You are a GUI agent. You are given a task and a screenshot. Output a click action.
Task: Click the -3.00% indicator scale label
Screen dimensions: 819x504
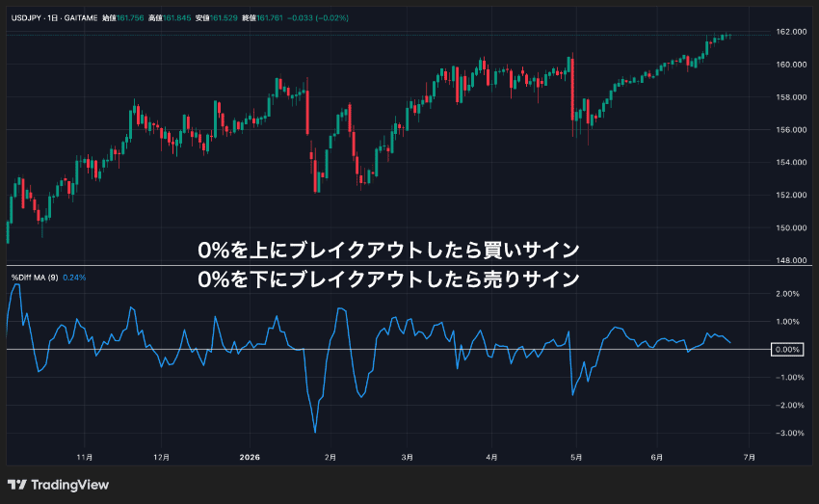789,433
